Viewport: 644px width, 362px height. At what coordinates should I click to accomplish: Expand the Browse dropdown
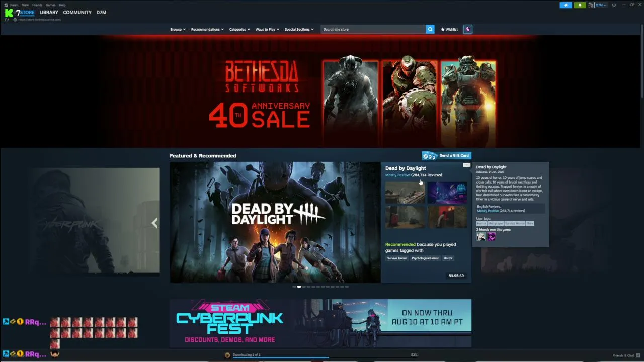(x=178, y=29)
